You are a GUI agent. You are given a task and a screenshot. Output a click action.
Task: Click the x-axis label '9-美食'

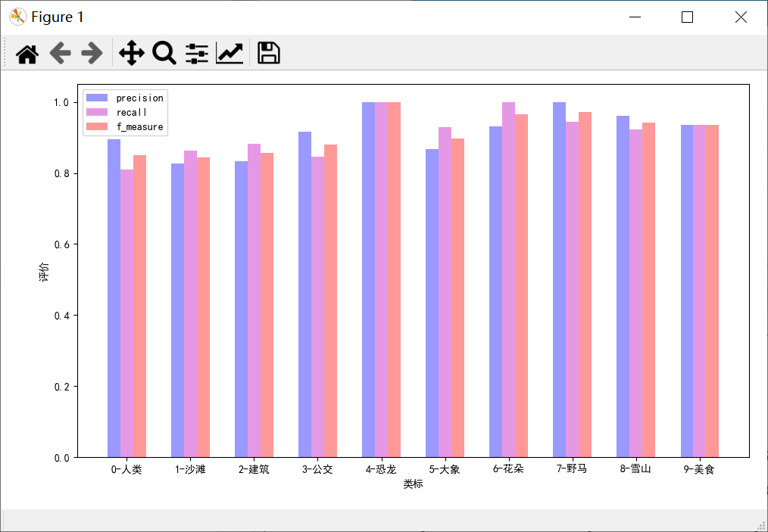click(x=699, y=469)
